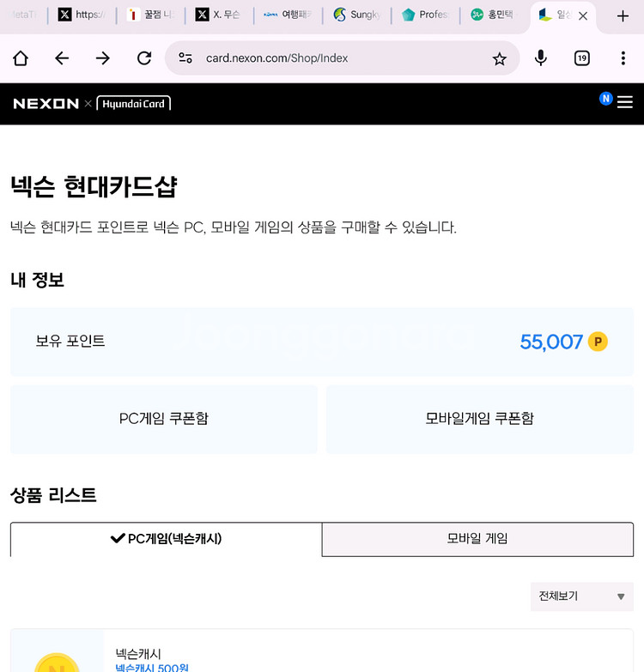The height and width of the screenshot is (672, 644).
Task: Go back with the back arrow
Action: [x=62, y=58]
